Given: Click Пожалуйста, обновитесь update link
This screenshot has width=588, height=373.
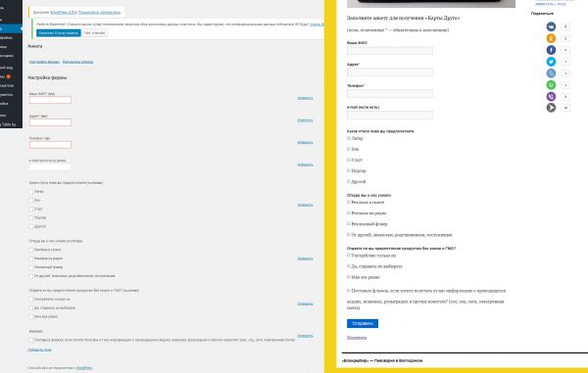Looking at the screenshot, I should (x=99, y=13).
